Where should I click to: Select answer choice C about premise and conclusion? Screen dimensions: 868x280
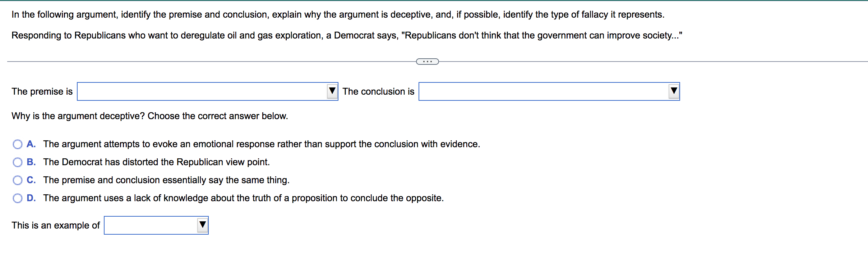(x=17, y=180)
